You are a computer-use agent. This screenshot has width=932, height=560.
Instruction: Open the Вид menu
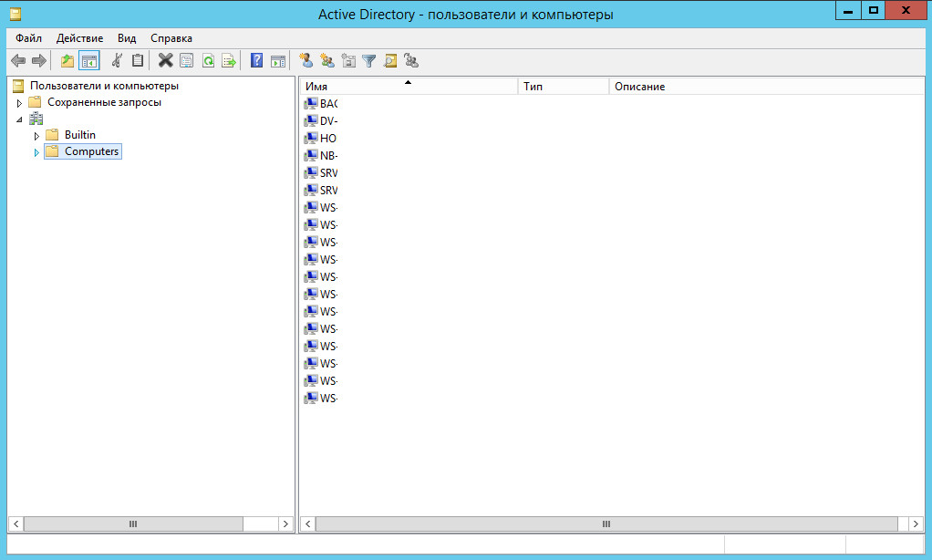(127, 38)
